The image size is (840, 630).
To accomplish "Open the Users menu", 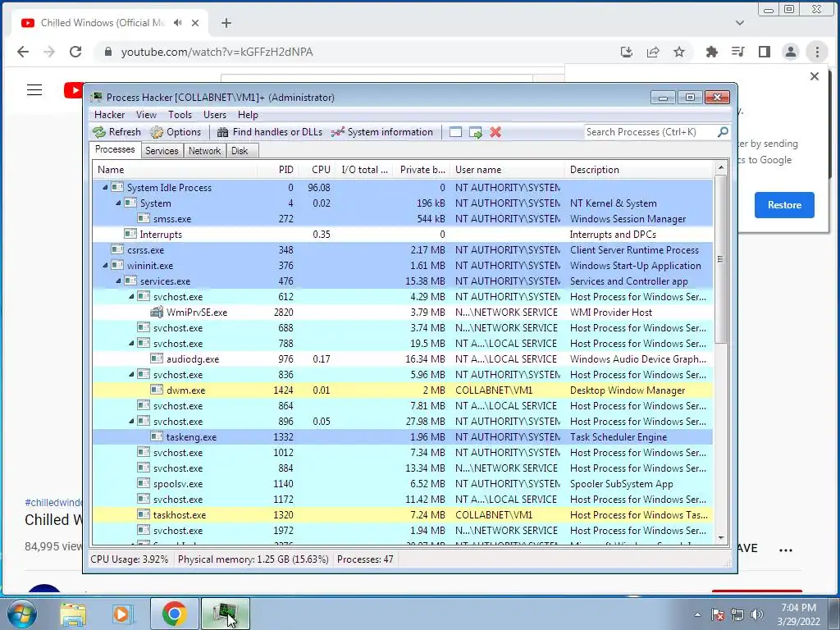I will point(215,115).
